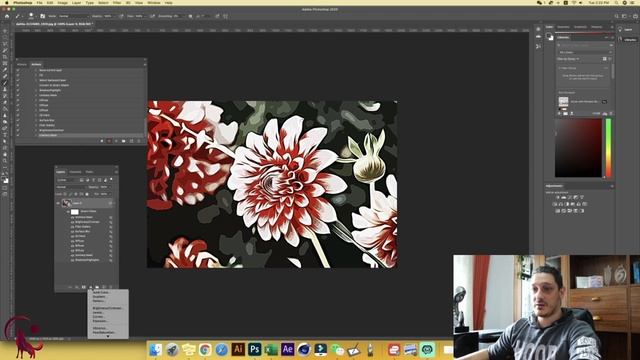Click the foreground color swatch in toolbar
This screenshot has width=640, height=360.
[x=4, y=178]
